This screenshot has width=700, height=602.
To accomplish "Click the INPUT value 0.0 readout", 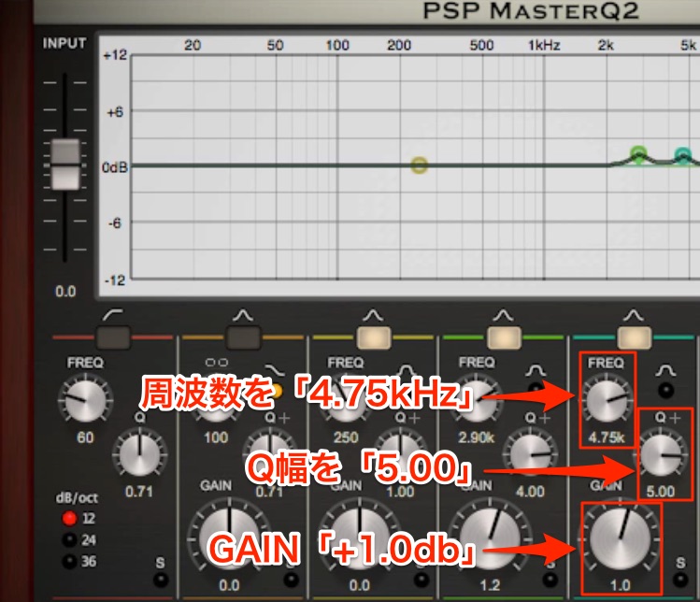I will pyautogui.click(x=65, y=292).
